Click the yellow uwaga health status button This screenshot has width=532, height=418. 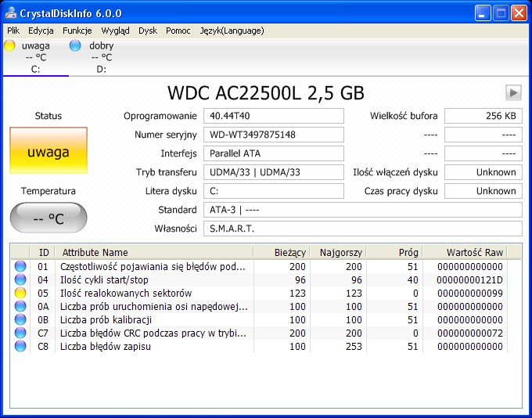(49, 150)
